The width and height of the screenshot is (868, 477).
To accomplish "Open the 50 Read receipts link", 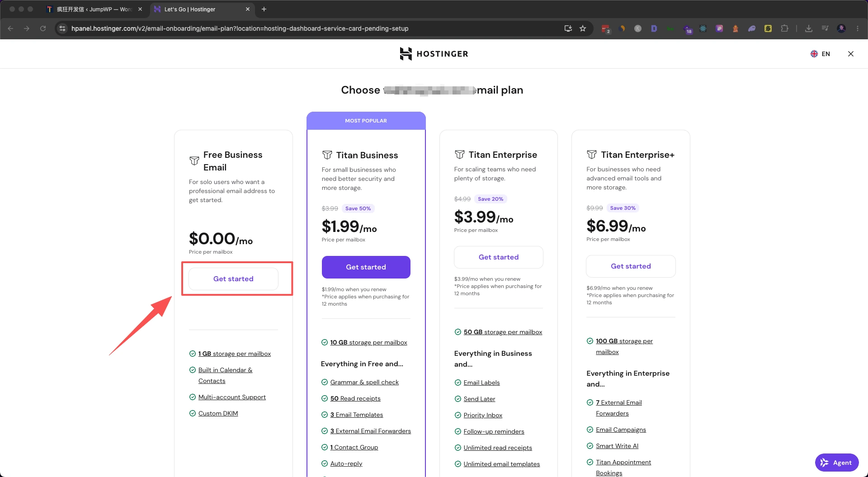I will [355, 399].
